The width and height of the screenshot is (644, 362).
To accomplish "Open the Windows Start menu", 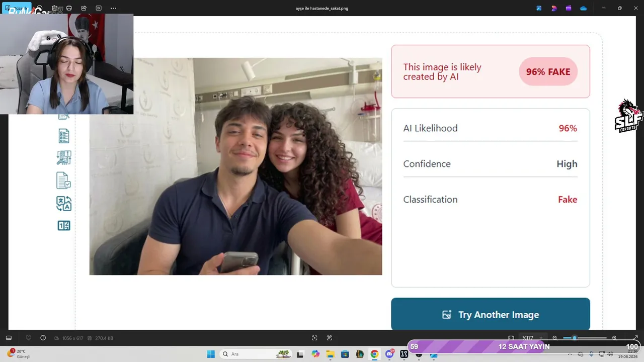I will point(210,354).
